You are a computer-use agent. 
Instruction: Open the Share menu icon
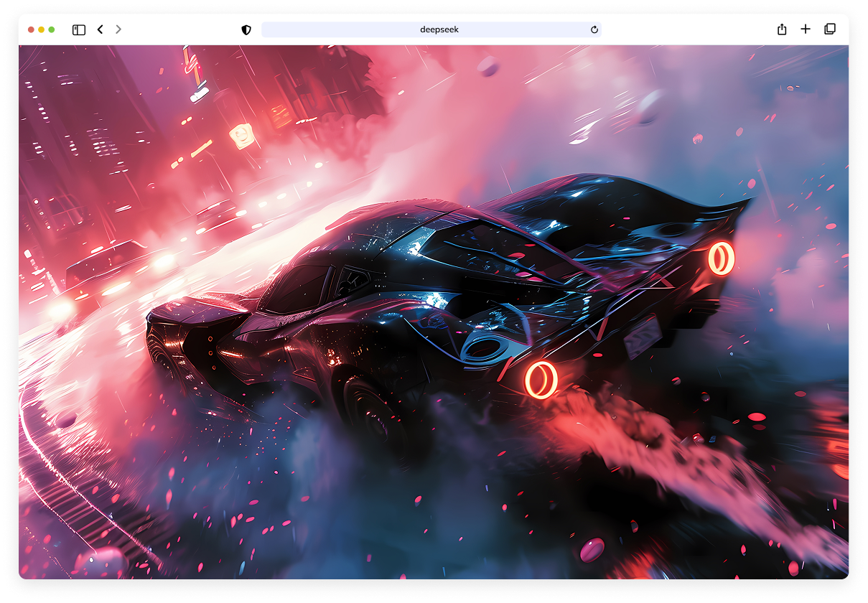coord(781,29)
